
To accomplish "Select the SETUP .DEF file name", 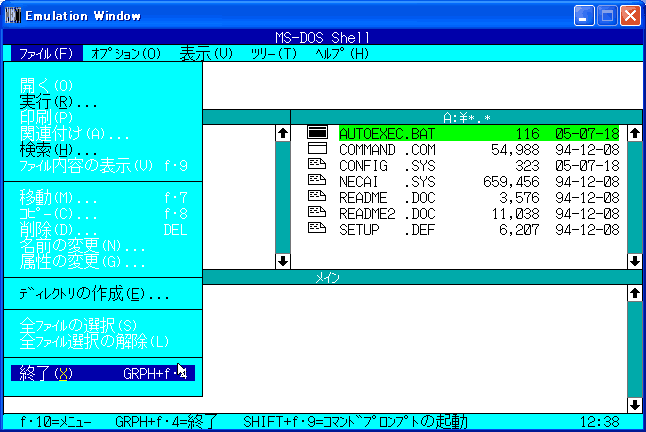I will click(x=387, y=230).
